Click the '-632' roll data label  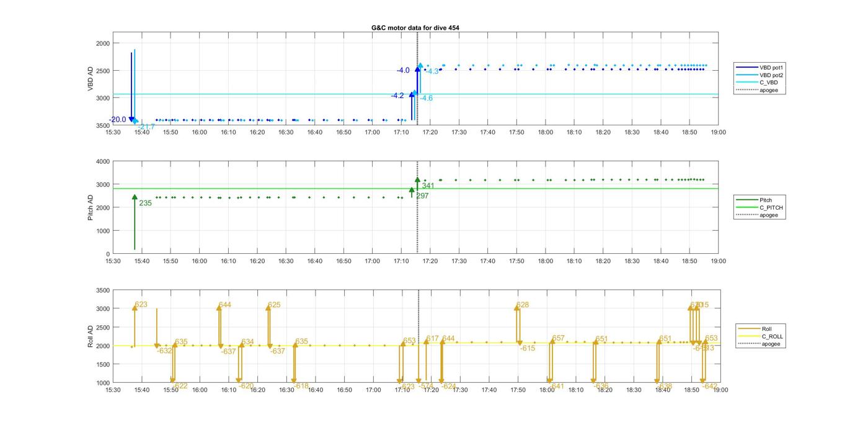pos(164,351)
